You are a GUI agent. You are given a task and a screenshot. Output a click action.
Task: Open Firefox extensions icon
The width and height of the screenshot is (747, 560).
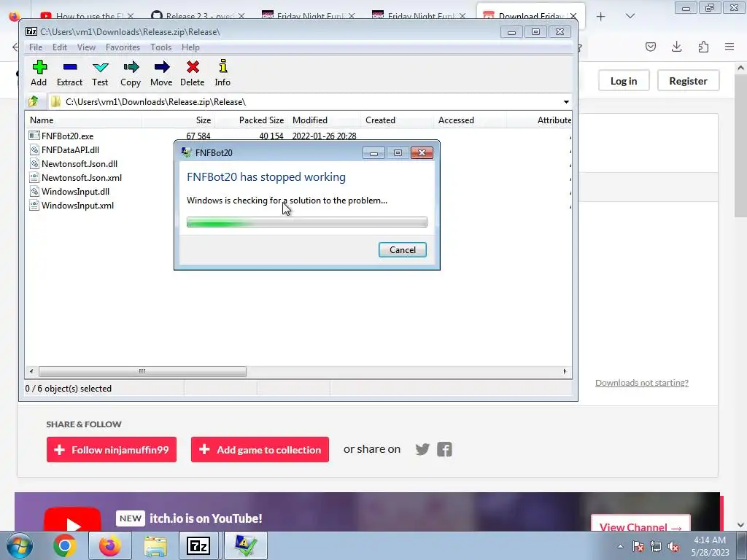click(703, 47)
